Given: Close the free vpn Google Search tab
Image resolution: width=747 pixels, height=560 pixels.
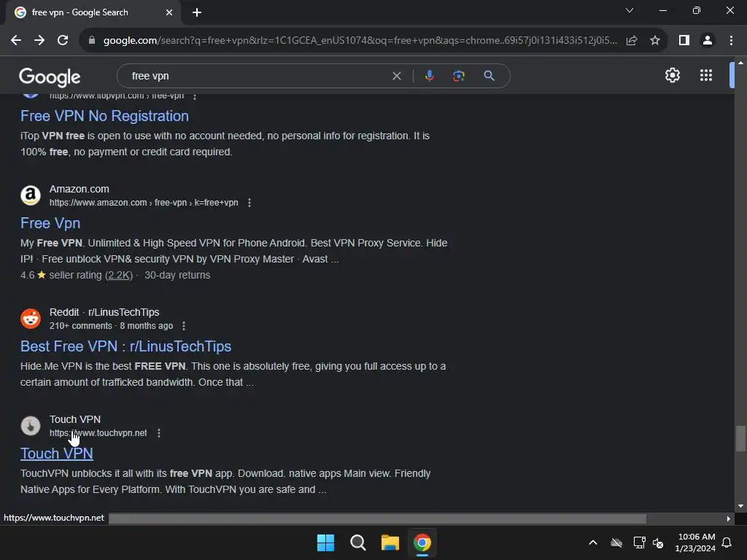Looking at the screenshot, I should [169, 13].
